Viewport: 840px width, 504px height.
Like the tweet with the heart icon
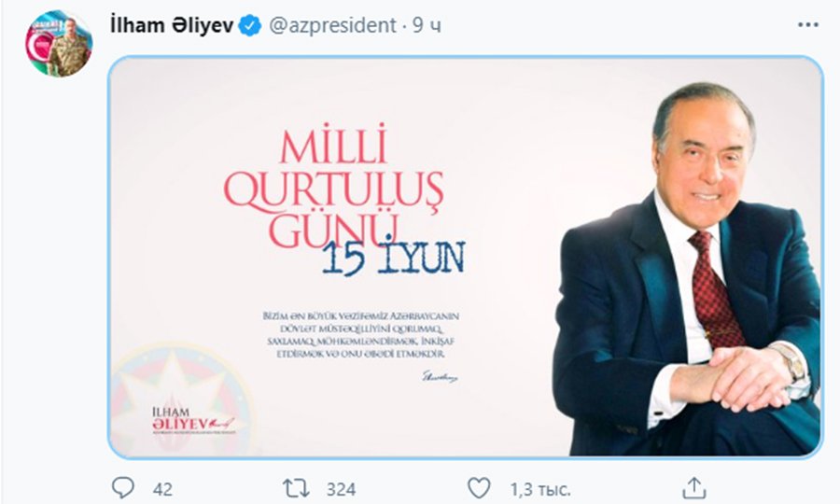479,488
